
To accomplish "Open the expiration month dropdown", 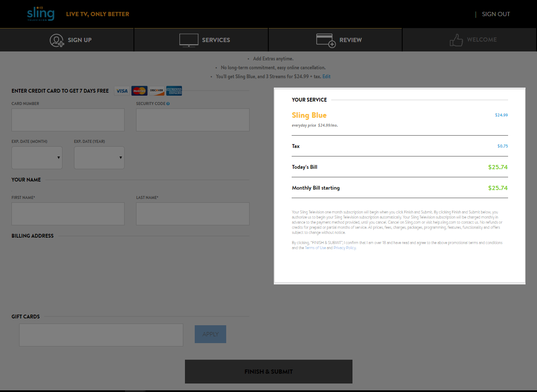I will pos(37,158).
